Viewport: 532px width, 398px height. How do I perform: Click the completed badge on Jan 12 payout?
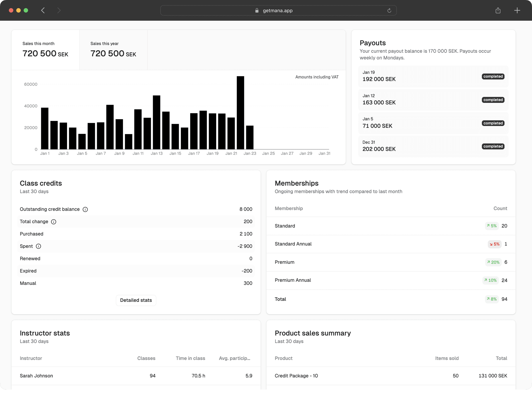coord(493,100)
